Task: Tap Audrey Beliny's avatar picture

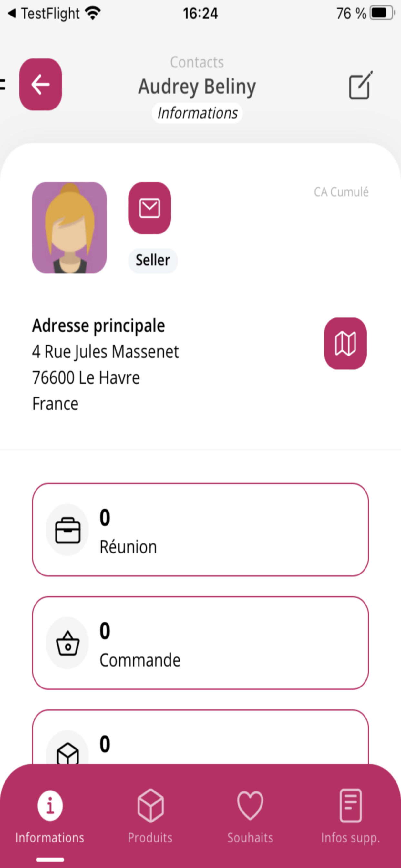Action: [x=69, y=227]
